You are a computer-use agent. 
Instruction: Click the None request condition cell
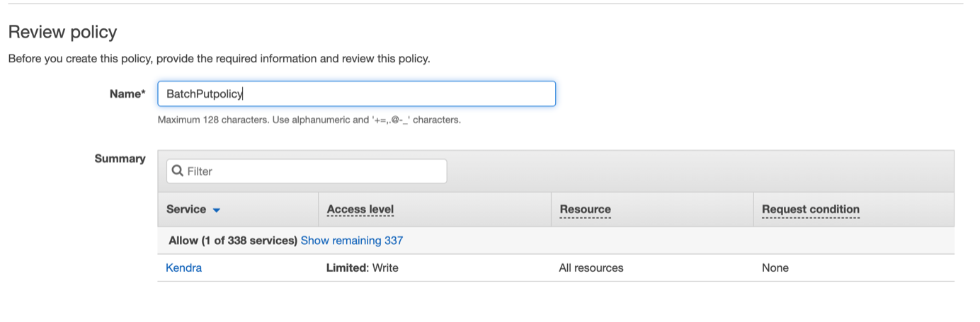(775, 268)
